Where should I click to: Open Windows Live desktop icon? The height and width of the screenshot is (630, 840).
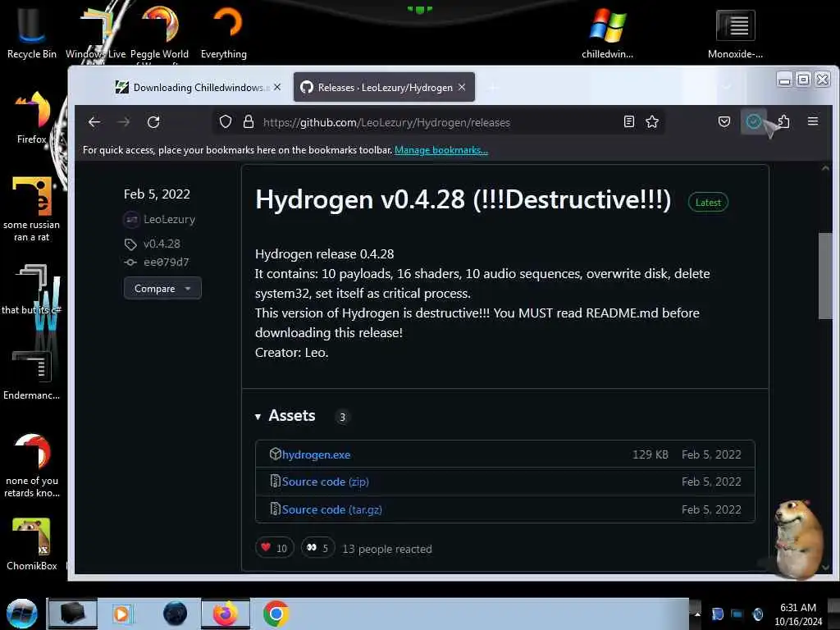coord(95,33)
